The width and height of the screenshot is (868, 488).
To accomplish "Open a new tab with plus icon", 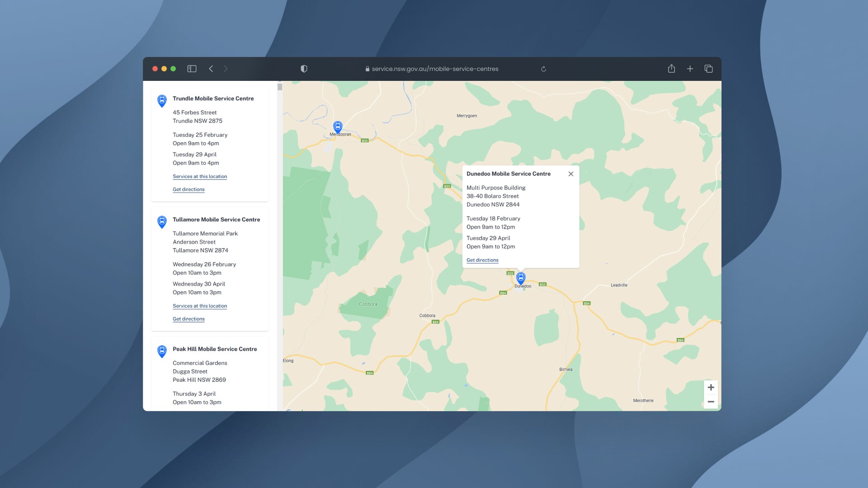I will coord(690,69).
